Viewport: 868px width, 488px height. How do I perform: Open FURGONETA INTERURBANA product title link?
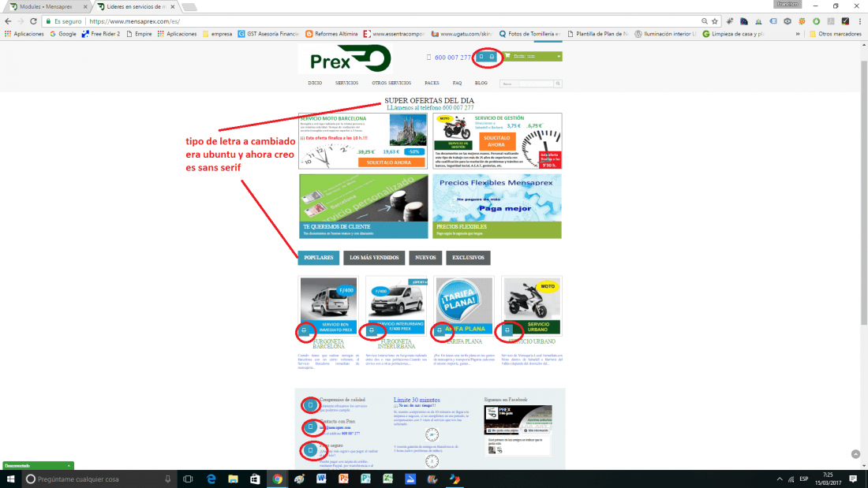tap(396, 345)
